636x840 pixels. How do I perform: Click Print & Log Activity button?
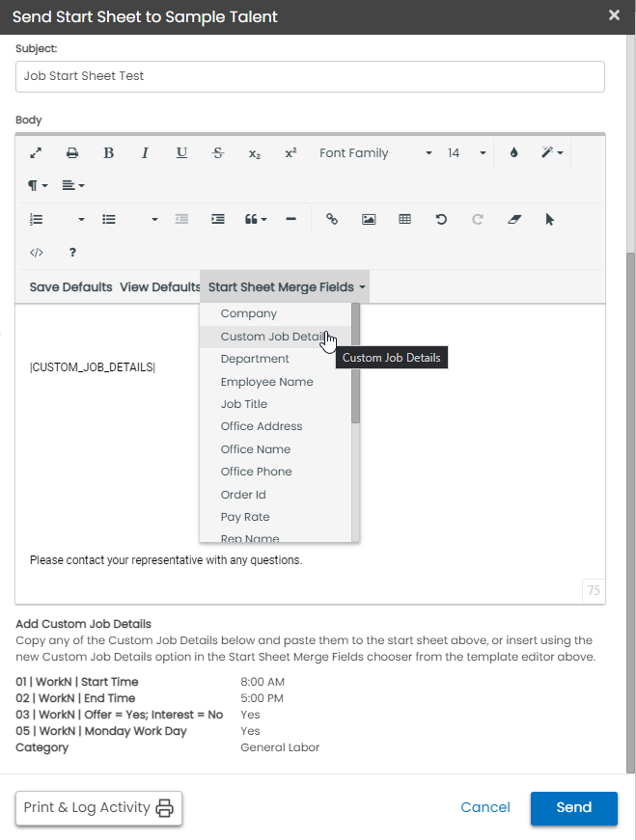[x=98, y=808]
